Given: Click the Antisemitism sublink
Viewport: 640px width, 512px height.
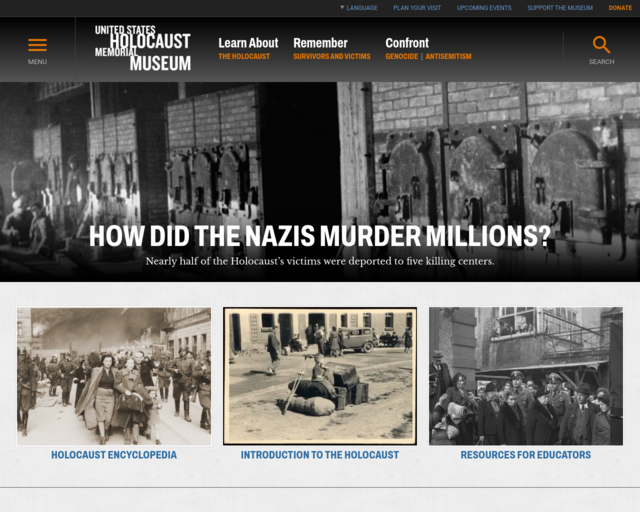Looking at the screenshot, I should (x=448, y=56).
